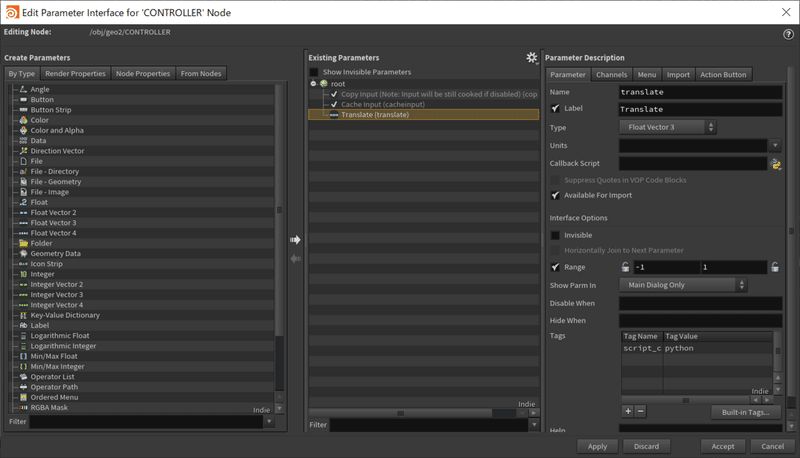Toggle Cache Input parameter checkmark
This screenshot has height=458, width=800.
tap(334, 104)
